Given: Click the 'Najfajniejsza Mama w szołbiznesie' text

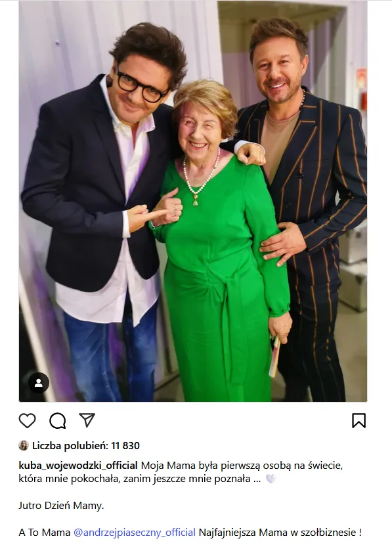Looking at the screenshot, I should [x=278, y=533].
